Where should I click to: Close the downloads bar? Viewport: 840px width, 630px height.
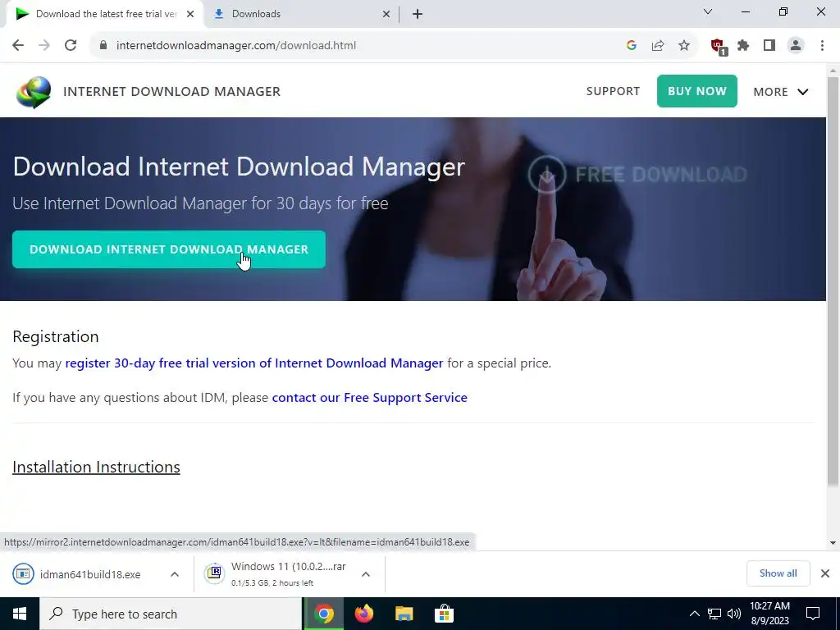click(x=825, y=573)
